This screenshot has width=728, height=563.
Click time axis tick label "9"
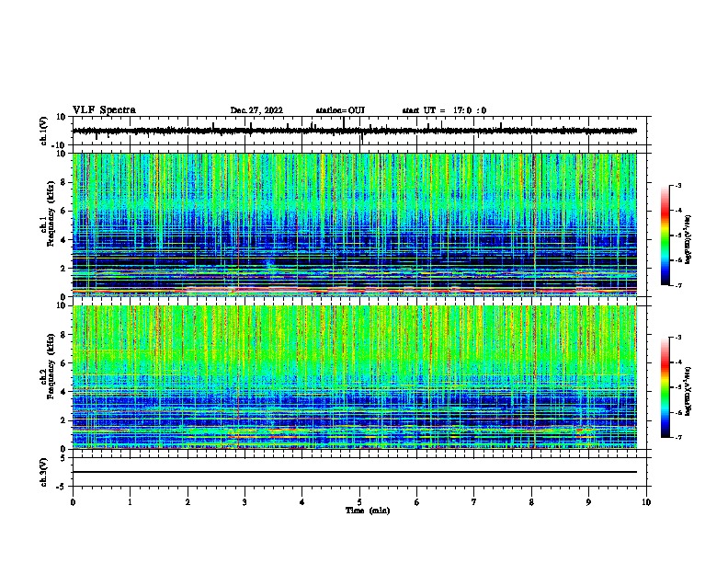[588, 502]
